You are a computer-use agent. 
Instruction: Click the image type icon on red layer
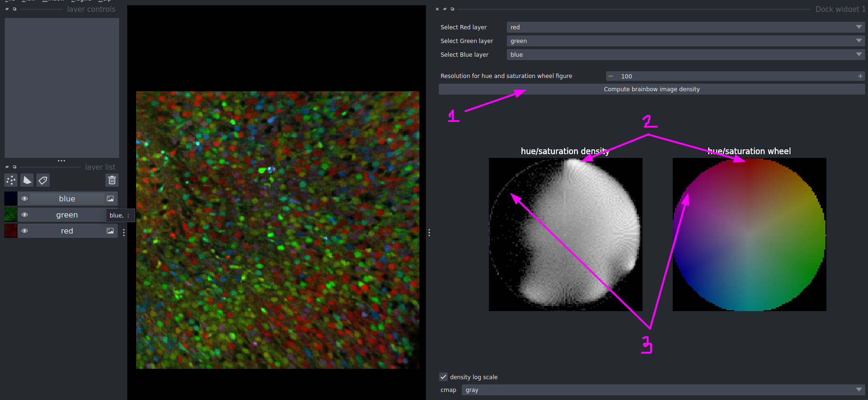point(110,231)
